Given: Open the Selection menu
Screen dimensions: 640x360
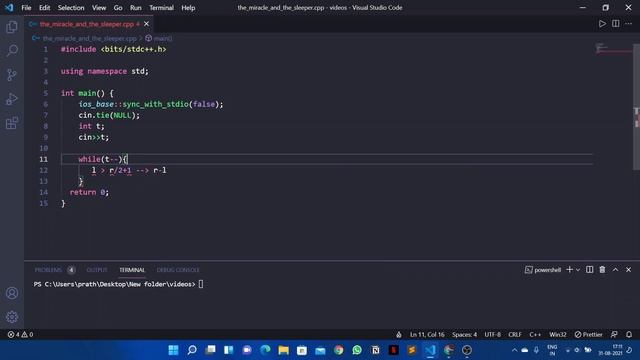Looking at the screenshot, I should 71,8.
